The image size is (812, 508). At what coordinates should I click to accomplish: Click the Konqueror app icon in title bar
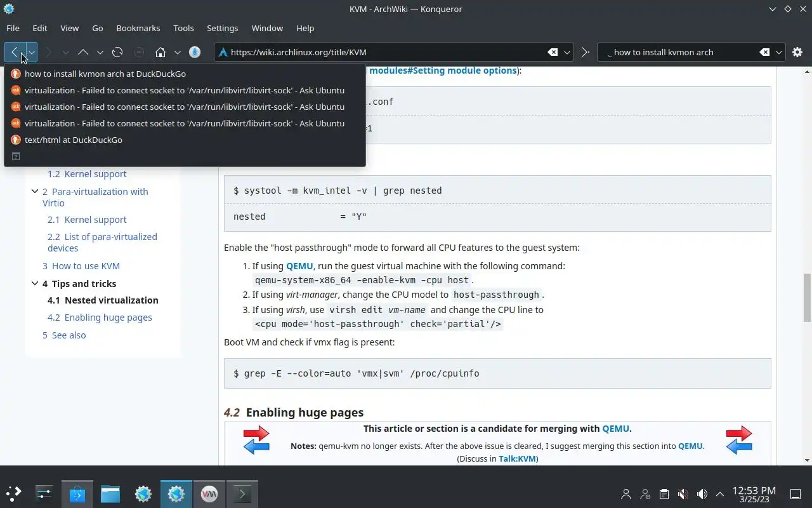coord(9,9)
